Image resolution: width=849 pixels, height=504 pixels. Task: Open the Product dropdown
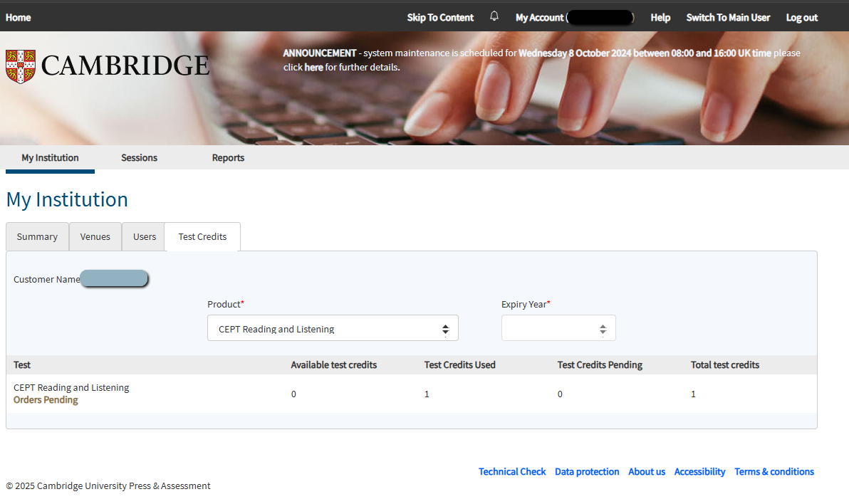[333, 328]
